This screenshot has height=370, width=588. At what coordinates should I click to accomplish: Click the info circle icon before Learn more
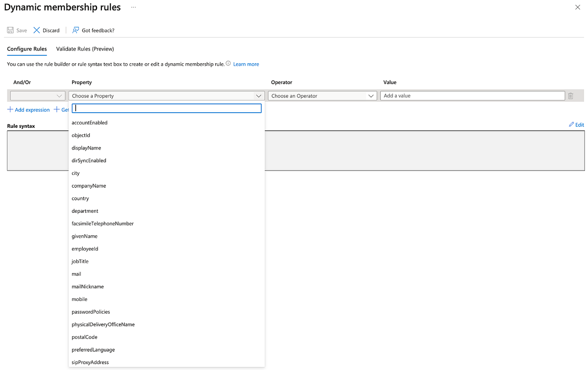228,63
